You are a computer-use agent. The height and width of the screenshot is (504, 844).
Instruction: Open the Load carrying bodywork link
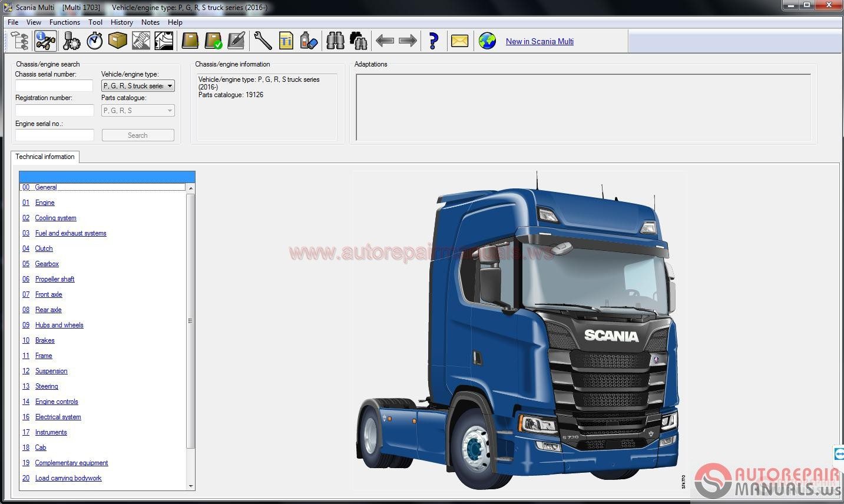(x=68, y=478)
